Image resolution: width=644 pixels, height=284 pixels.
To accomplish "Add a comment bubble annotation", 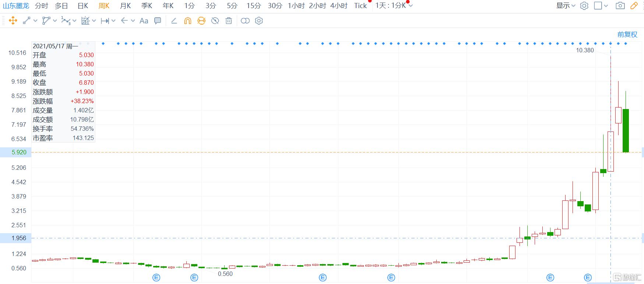I will [x=158, y=21].
